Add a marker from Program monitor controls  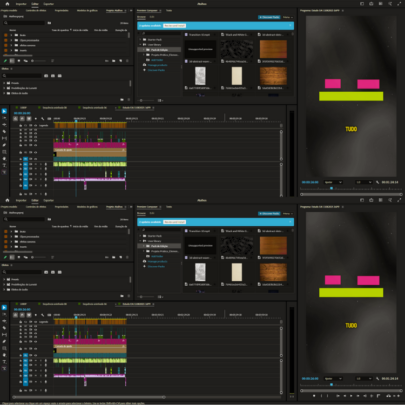tap(314, 396)
